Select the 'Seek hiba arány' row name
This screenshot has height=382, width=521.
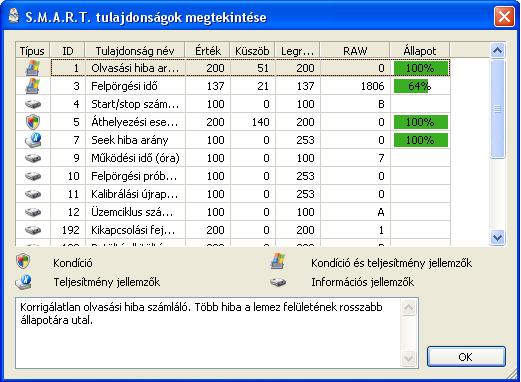click(129, 140)
